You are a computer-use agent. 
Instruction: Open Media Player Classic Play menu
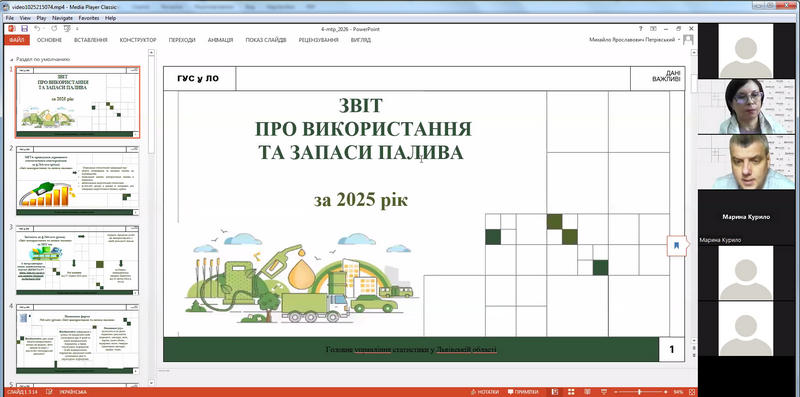(41, 18)
